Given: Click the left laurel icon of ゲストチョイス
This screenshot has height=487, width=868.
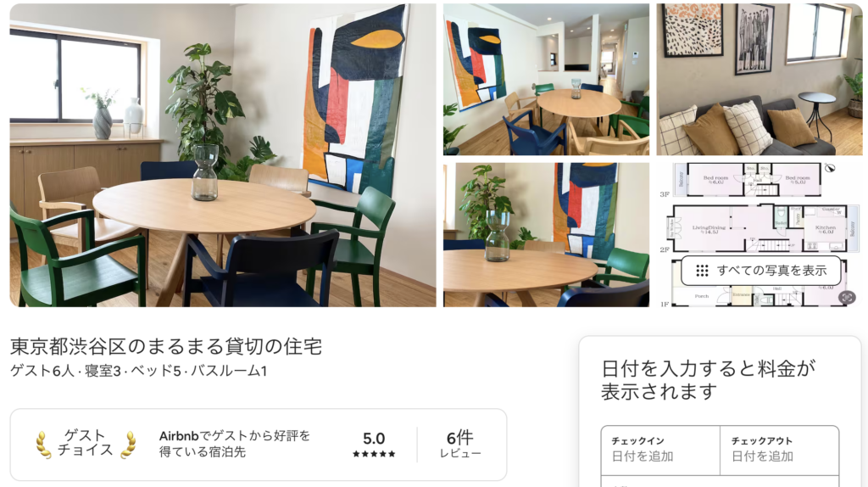Looking at the screenshot, I should [43, 445].
